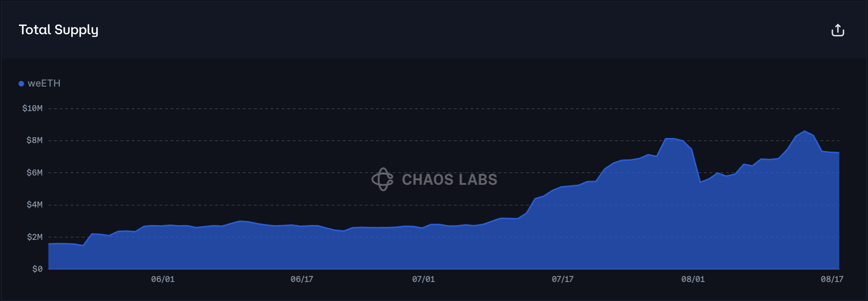This screenshot has width=868, height=301.
Task: Click the 06/17 date label
Action: [302, 279]
